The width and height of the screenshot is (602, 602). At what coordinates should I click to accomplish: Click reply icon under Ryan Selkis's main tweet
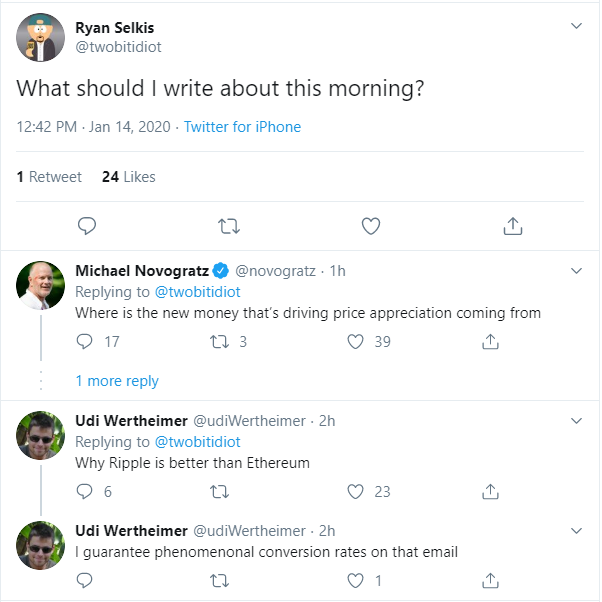click(87, 226)
